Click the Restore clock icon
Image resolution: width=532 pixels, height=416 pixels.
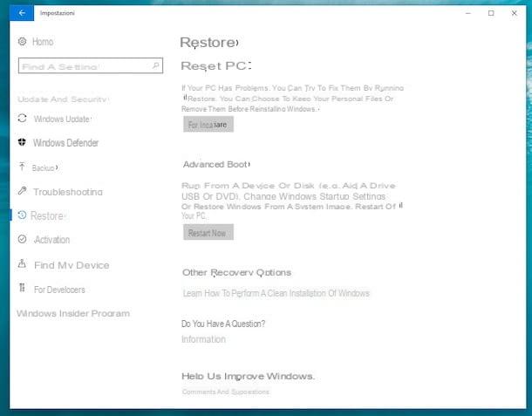tap(22, 215)
